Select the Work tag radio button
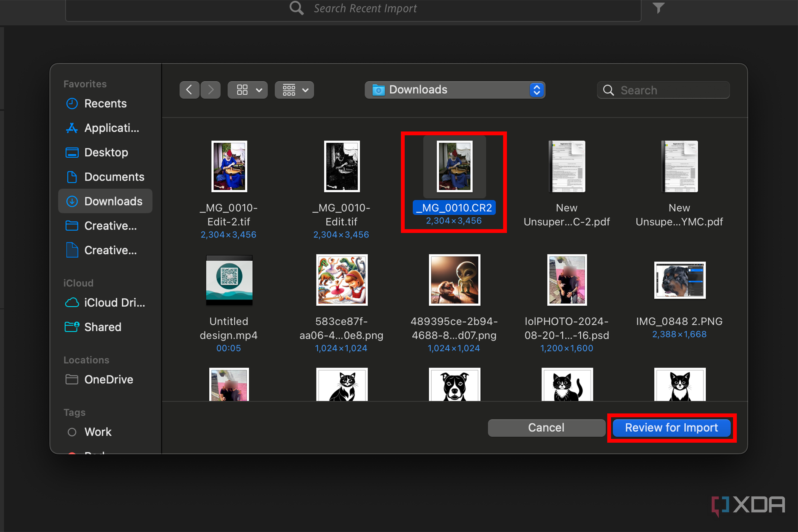Viewport: 798px width, 532px height. (x=71, y=432)
